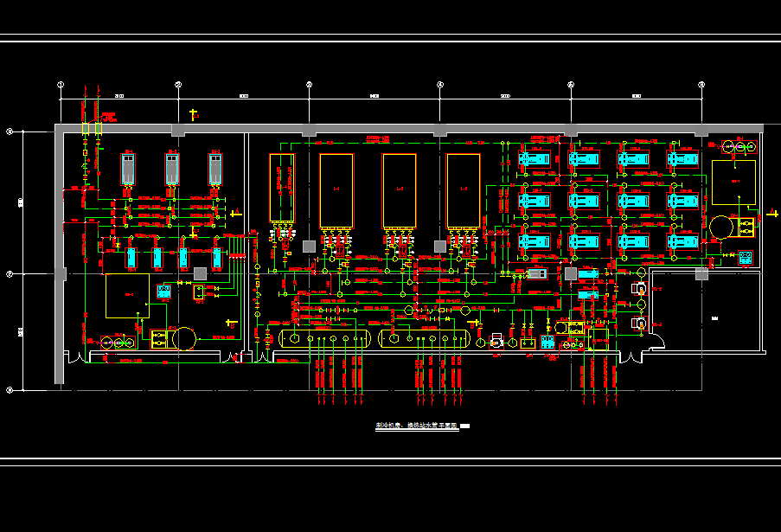Click the room label inside the empty lower-right room
781x532 pixels.
[714, 317]
